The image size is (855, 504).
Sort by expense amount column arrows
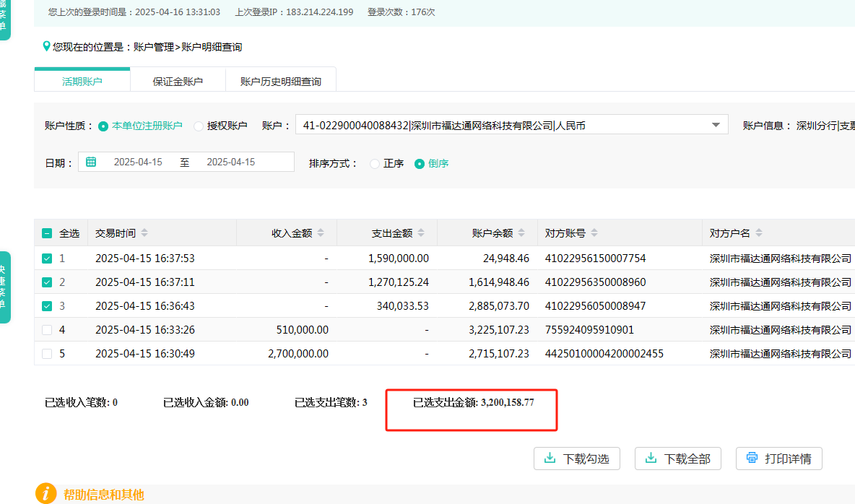[421, 233]
